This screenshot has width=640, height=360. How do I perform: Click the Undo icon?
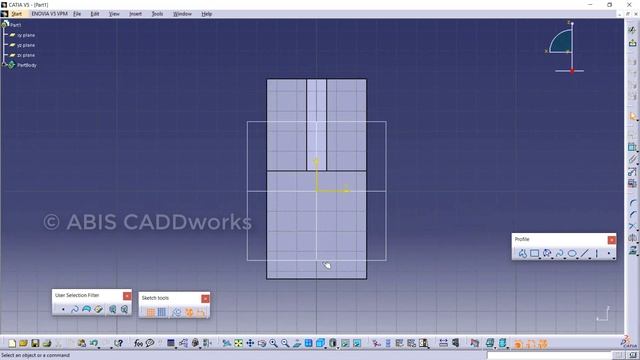coord(93,343)
